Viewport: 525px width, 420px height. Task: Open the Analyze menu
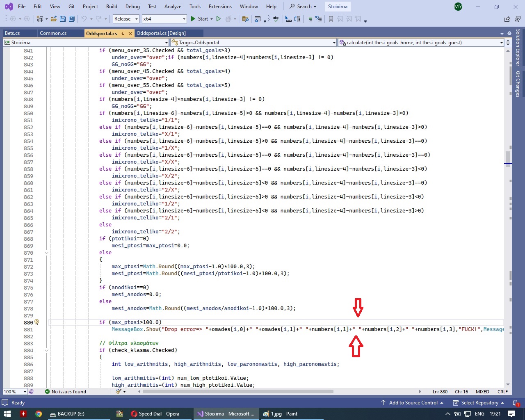coord(173,7)
